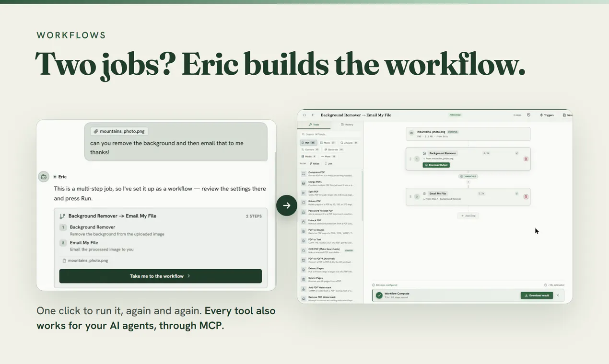The width and height of the screenshot is (609, 364).
Task: Select the Extract Pages tool
Action: pos(331,270)
